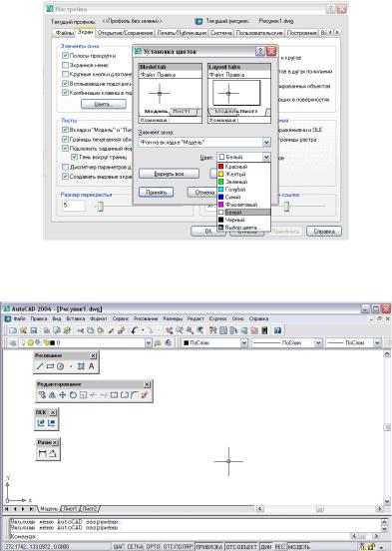The image size is (392, 551).
Task: Select the Line tool in the Рисование toolbar
Action: click(x=40, y=366)
